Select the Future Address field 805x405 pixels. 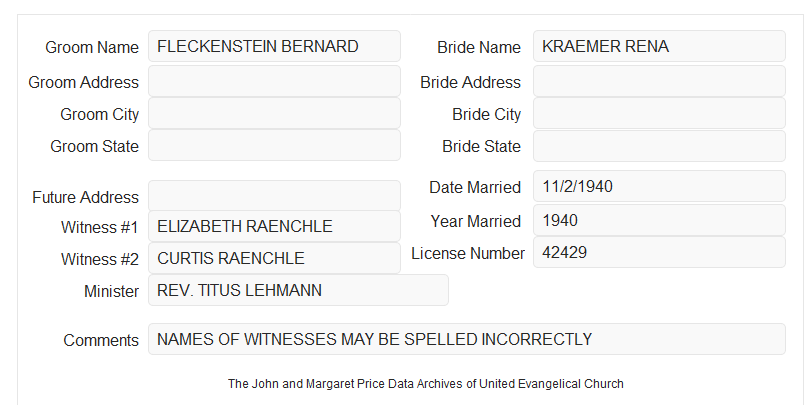coord(274,196)
